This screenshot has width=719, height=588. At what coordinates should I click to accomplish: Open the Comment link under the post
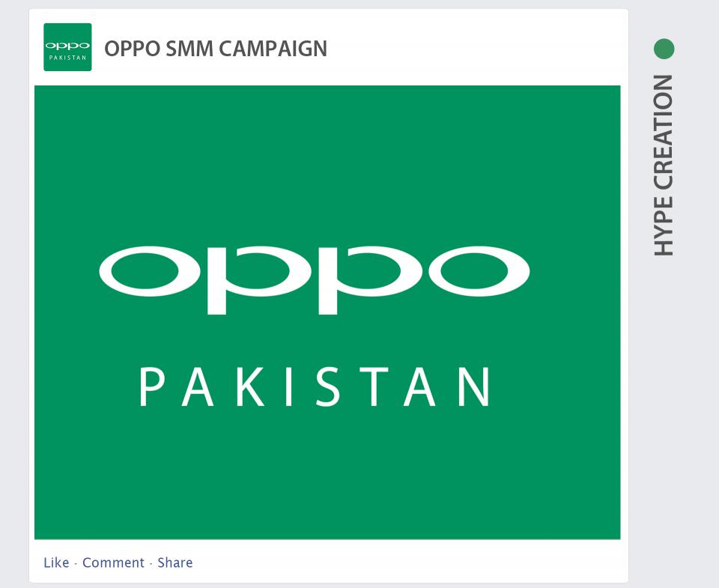(x=113, y=563)
